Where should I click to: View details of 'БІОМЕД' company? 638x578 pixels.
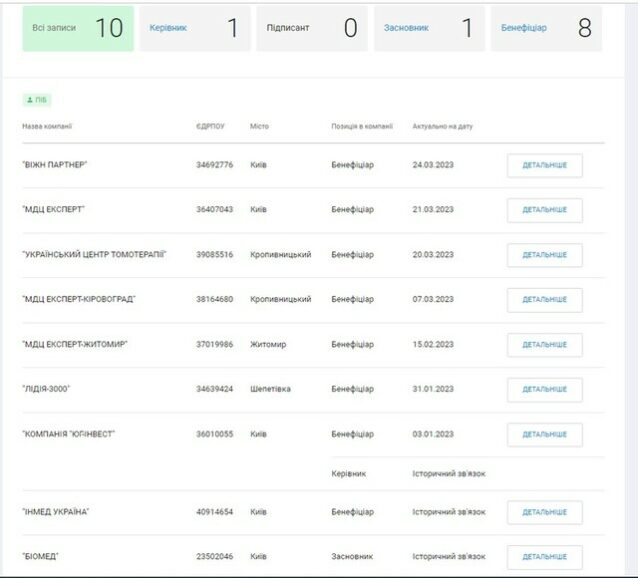544,557
